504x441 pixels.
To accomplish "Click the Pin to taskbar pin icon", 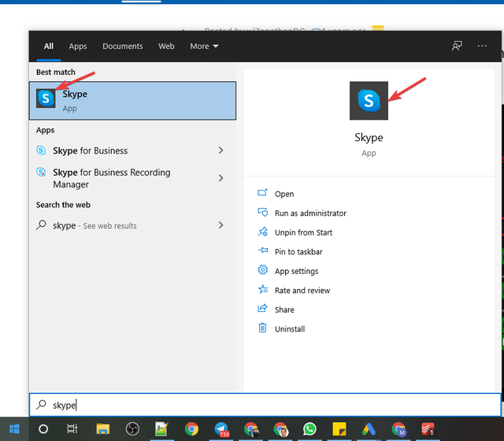I will (262, 250).
